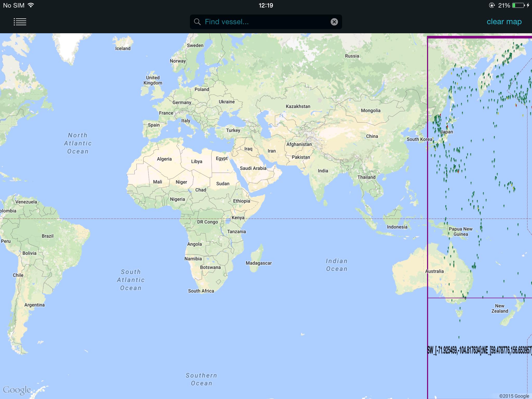
Task: Tap the Sweden map label
Action: (195, 45)
